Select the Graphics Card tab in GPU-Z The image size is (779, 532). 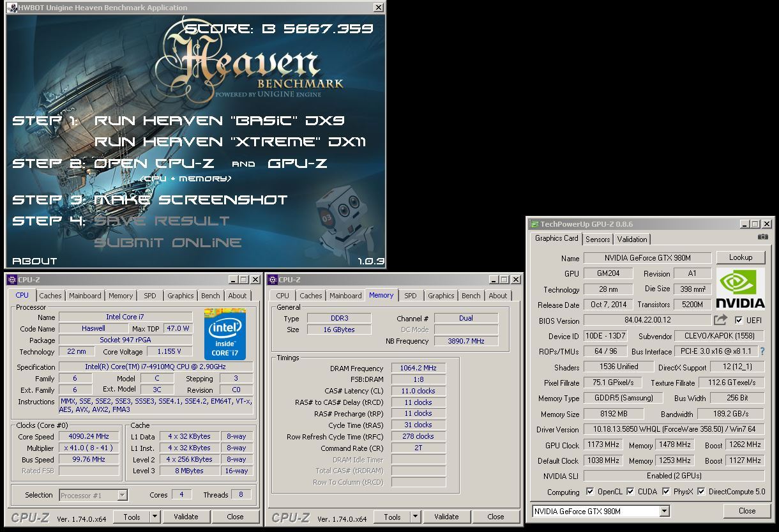pyautogui.click(x=557, y=238)
